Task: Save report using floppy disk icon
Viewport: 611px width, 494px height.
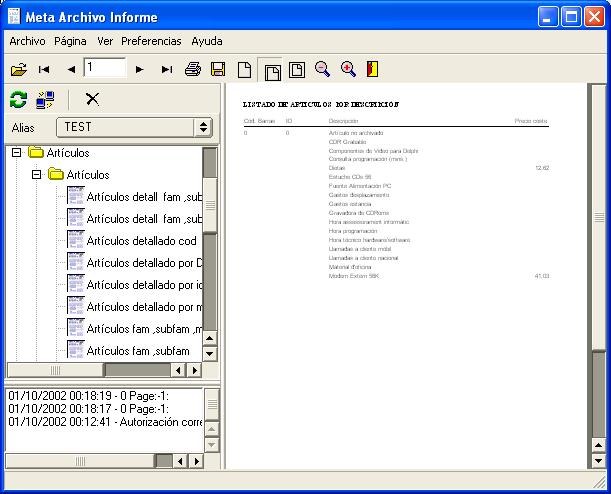Action: click(218, 69)
